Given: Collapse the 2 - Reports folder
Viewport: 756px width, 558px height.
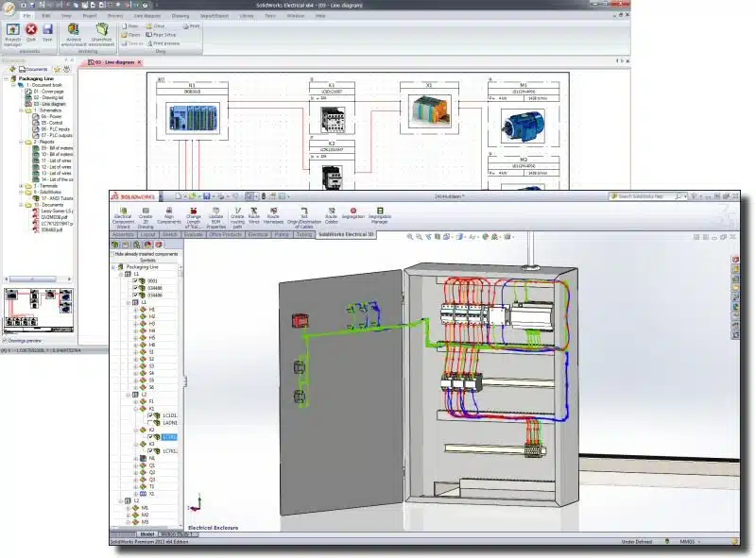Looking at the screenshot, I should (21, 142).
